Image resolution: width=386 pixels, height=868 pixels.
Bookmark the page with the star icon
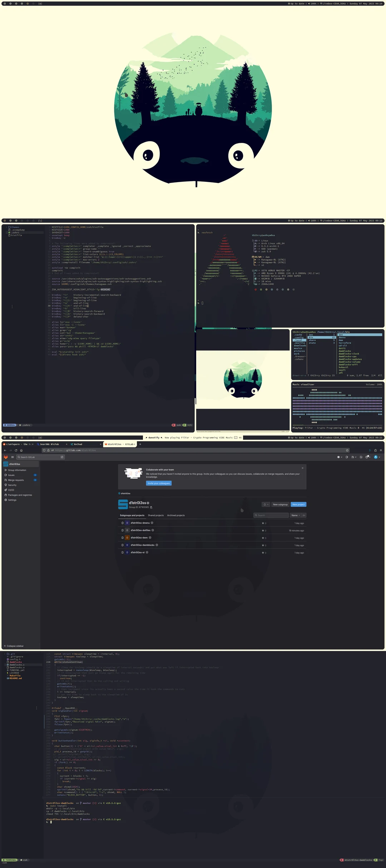347,450
